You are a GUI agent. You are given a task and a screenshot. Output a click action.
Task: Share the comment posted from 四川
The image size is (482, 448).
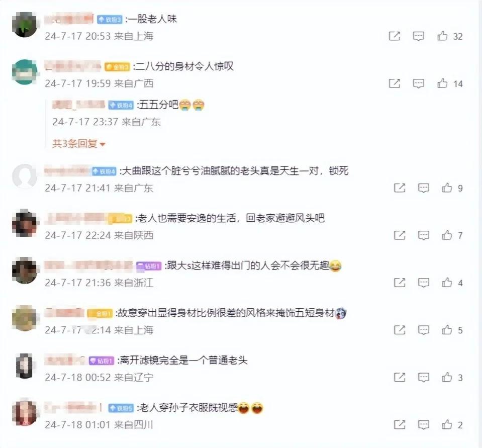(400, 425)
